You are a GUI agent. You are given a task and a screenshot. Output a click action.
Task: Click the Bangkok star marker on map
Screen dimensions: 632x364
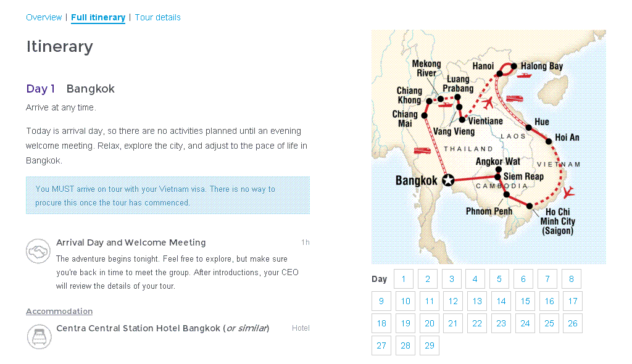448,180
